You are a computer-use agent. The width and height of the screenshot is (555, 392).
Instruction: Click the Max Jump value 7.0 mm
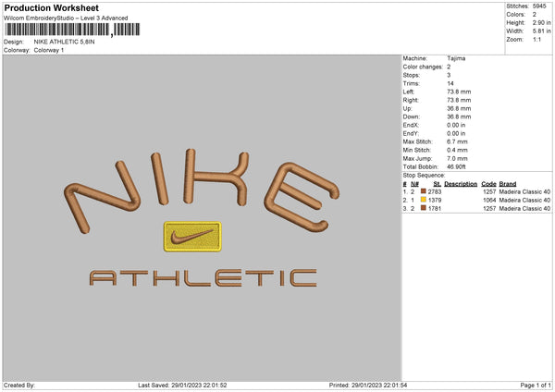click(x=457, y=158)
